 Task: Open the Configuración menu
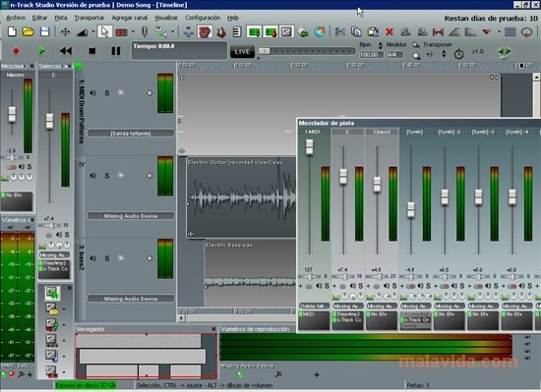203,18
